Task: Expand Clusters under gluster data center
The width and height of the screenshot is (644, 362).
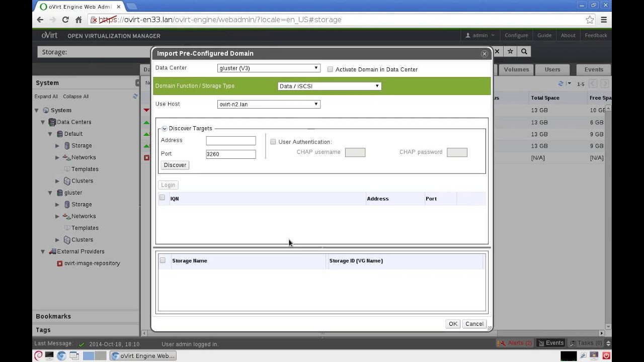Action: [57, 240]
